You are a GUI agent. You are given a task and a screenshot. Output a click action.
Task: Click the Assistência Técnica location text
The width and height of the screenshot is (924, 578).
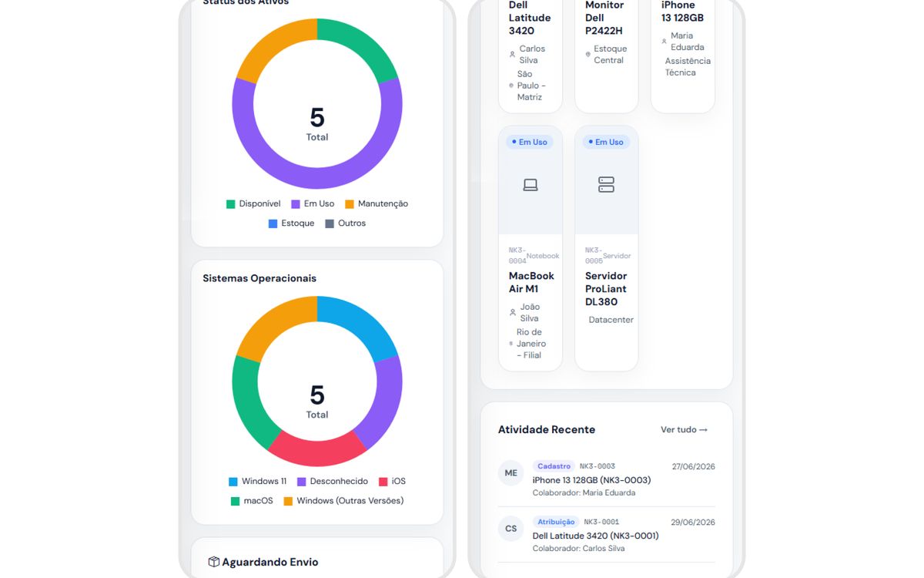click(688, 67)
